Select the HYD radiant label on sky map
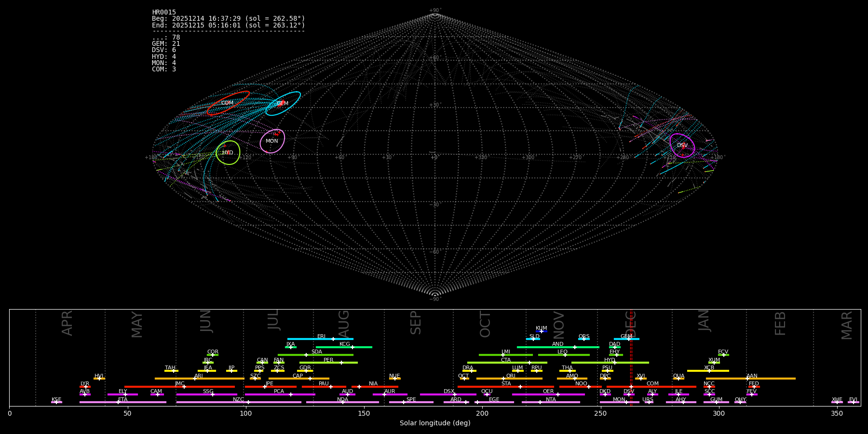 click(x=228, y=152)
